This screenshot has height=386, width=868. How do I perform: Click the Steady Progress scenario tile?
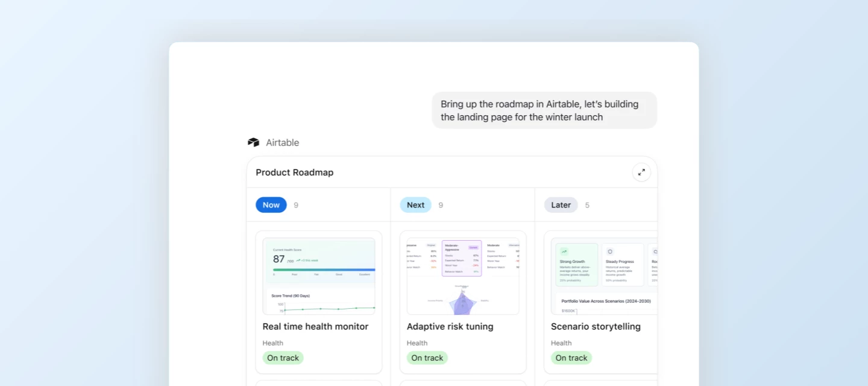[623, 265]
